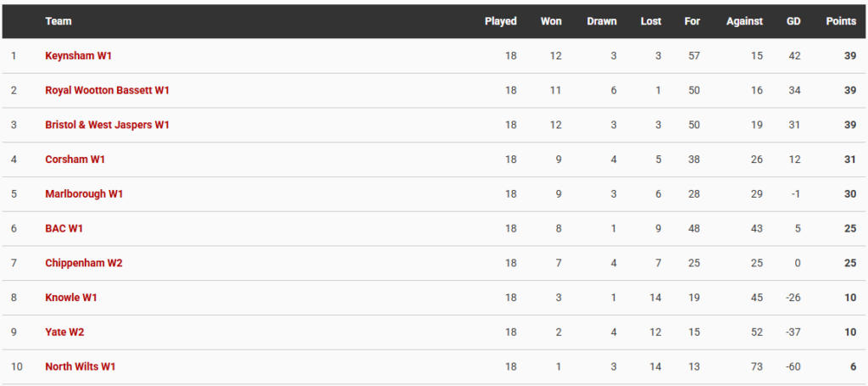868x386 pixels.
Task: Select Keynsham W1's points value 39
Action: coord(850,55)
